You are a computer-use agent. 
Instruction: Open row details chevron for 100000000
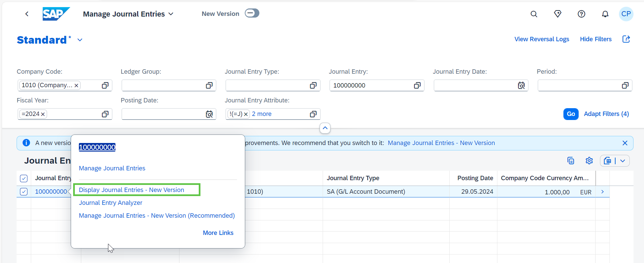[x=602, y=192]
